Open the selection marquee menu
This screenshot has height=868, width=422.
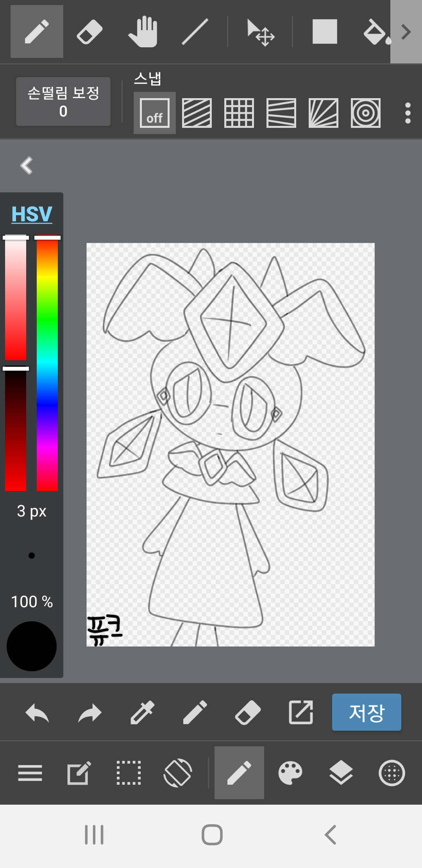[x=129, y=773]
